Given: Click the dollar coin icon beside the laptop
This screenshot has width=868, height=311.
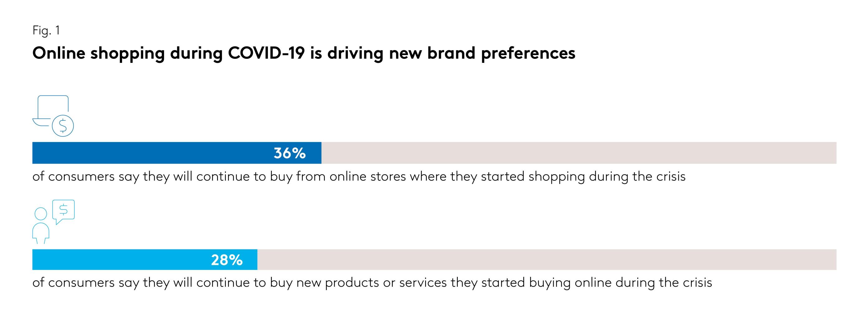Looking at the screenshot, I should [x=63, y=126].
